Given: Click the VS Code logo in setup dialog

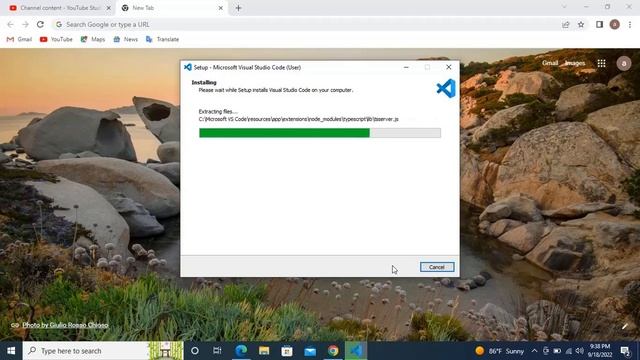Looking at the screenshot, I should [x=446, y=89].
